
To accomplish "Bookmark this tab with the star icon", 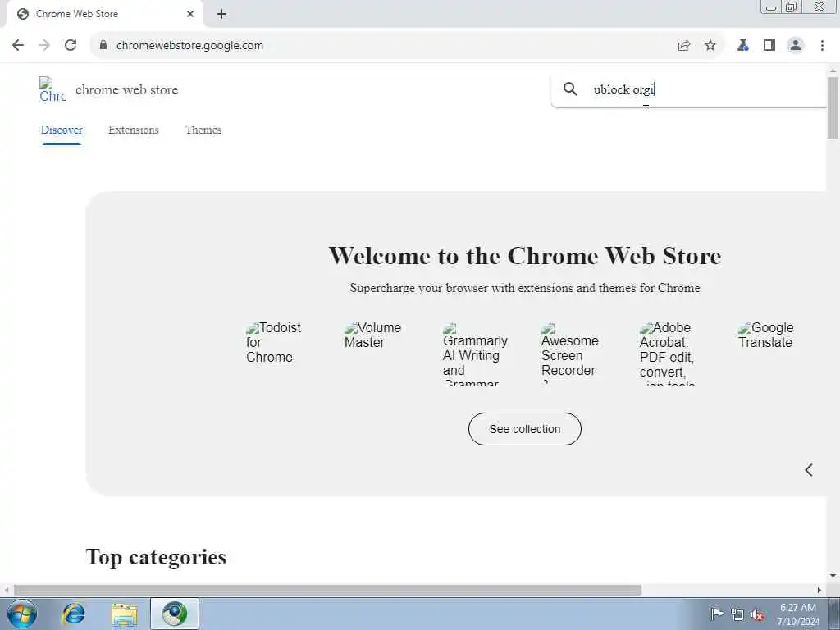I will (710, 46).
